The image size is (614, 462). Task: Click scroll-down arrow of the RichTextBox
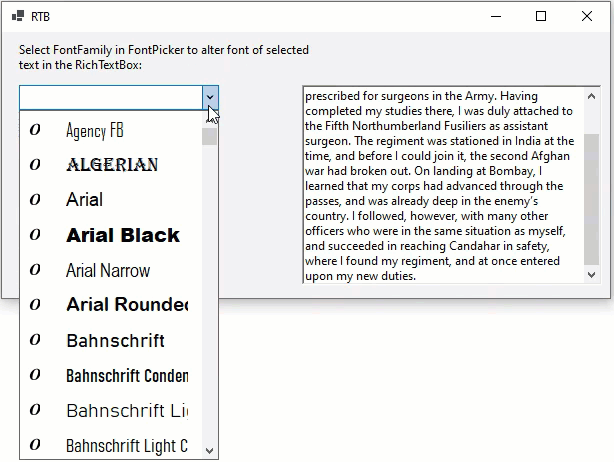pyautogui.click(x=591, y=274)
